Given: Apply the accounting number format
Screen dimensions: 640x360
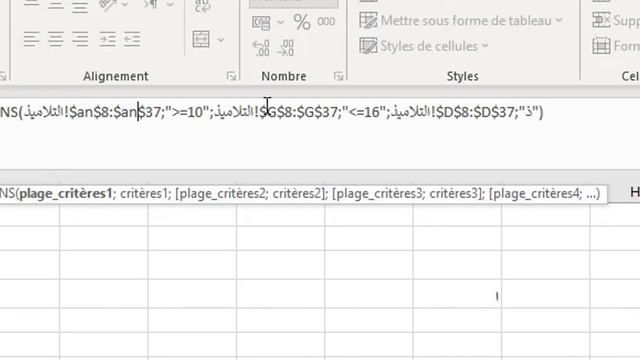Looking at the screenshot, I should pos(261,22).
